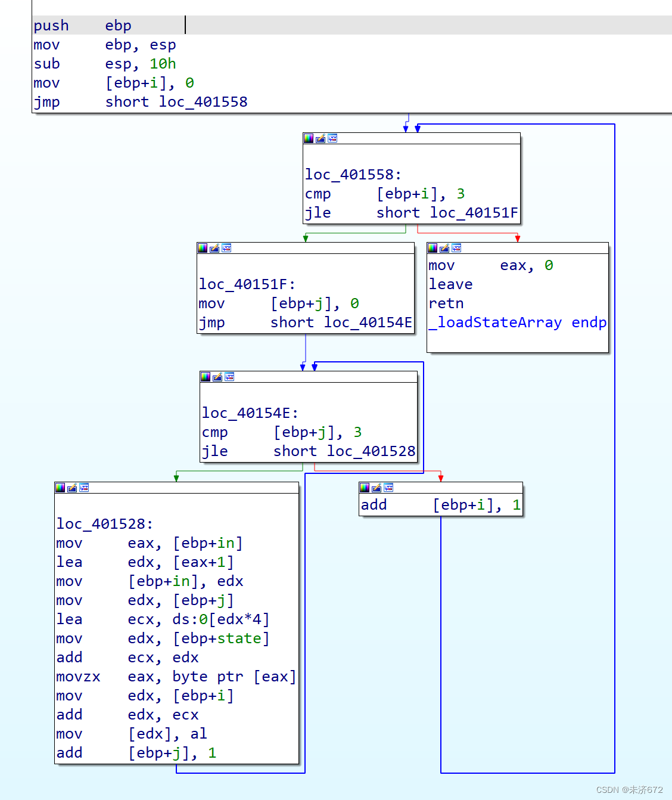Click the edit pencil icon on the loc_40151F node
Viewport: 672px width, 800px height.
tap(214, 248)
